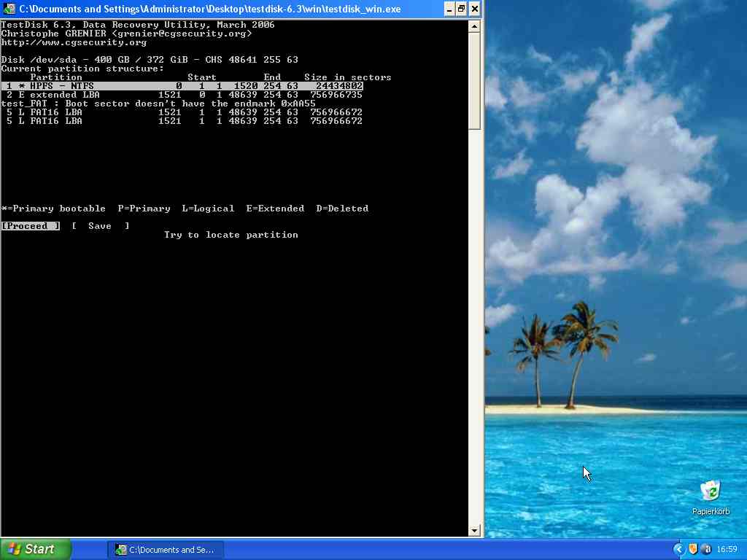The image size is (747, 560).
Task: Minimize the testdisk_win.exe console window
Action: tap(449, 9)
